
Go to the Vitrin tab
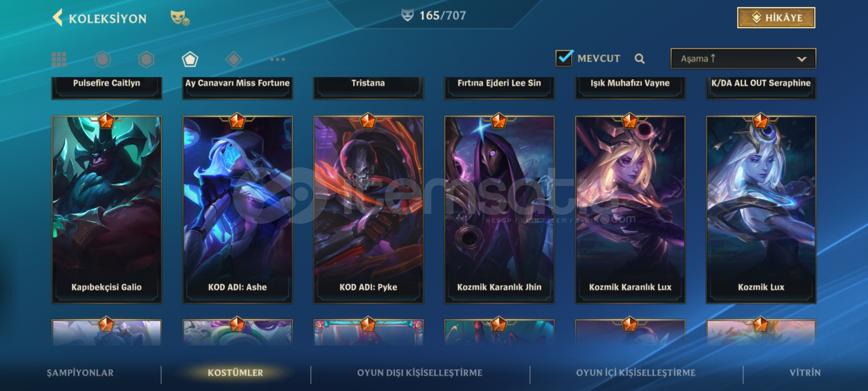tap(805, 373)
